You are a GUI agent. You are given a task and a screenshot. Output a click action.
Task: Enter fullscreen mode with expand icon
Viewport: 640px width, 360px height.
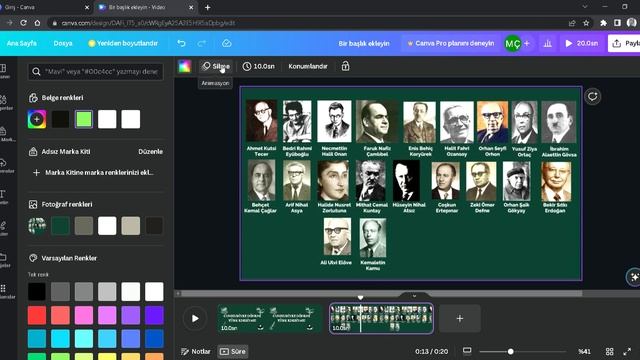pyautogui.click(x=627, y=351)
